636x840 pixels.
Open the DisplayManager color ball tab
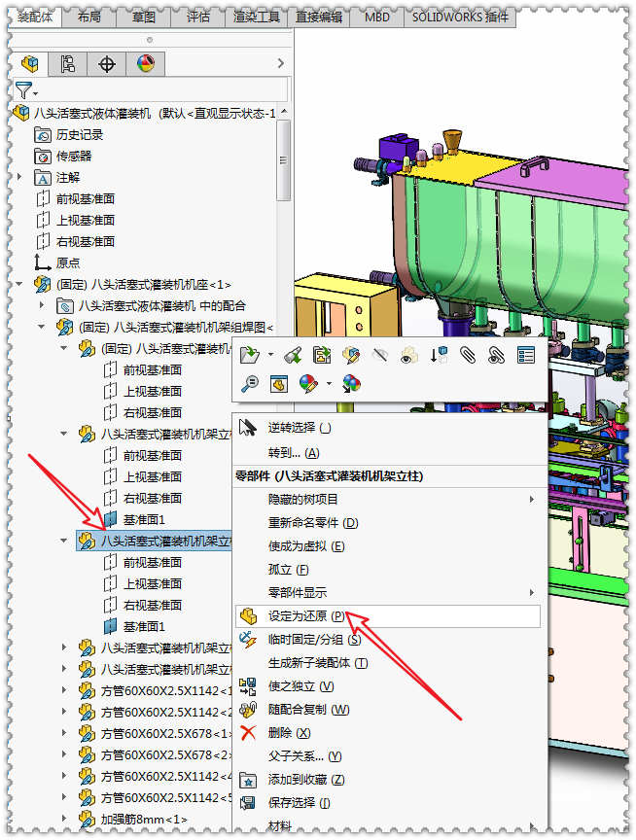pos(146,64)
